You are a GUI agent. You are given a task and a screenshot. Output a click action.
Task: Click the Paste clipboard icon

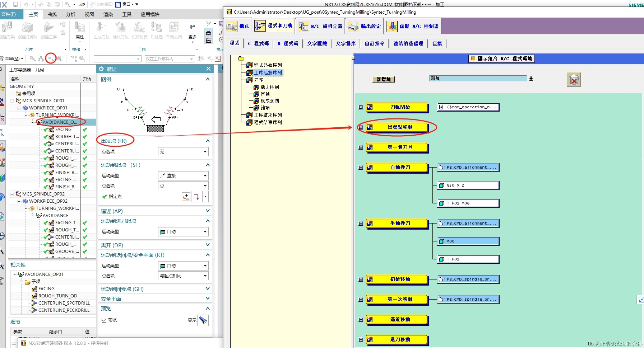click(57, 5)
